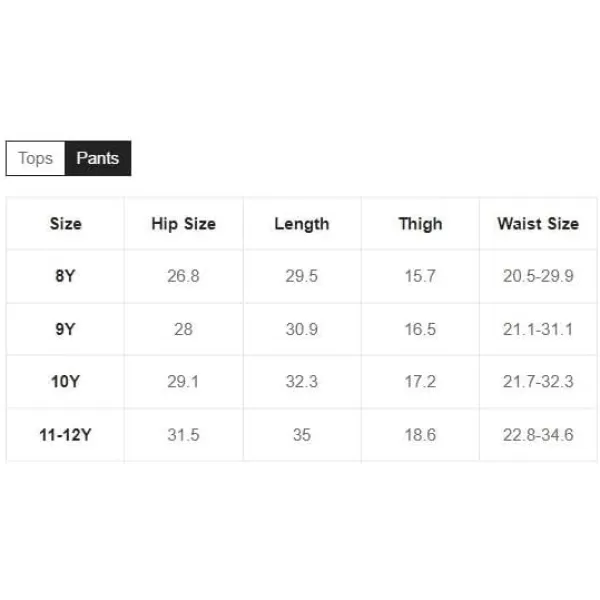Select the Pants tab
Viewport: 600px width, 600px height.
[x=98, y=158]
